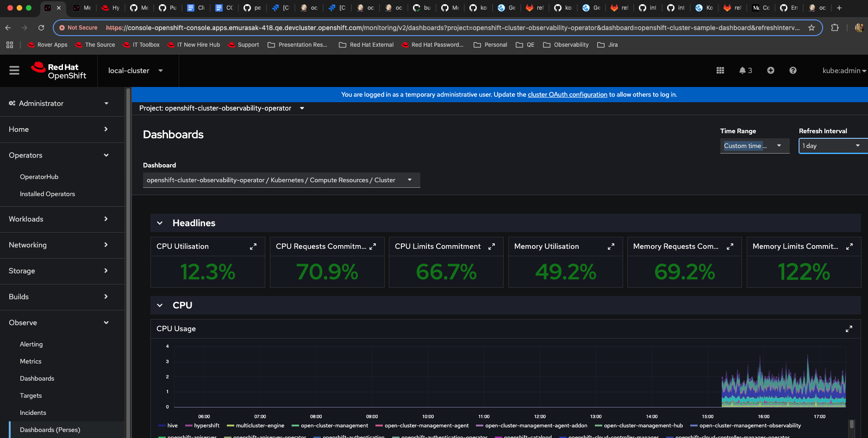Toggle the open-cluster-management-observability legend series

tap(746, 426)
